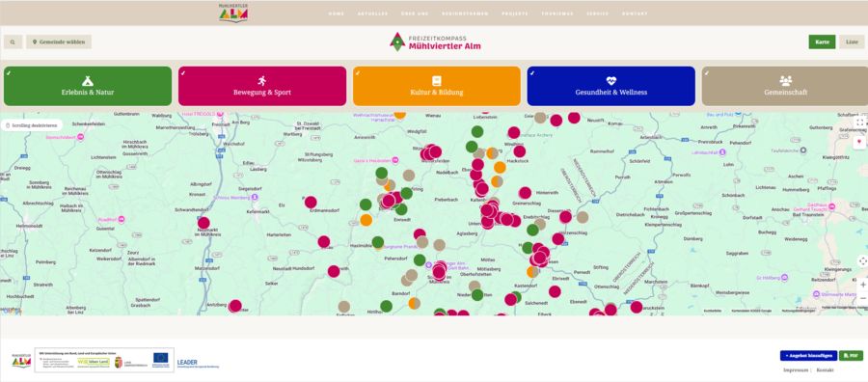This screenshot has height=382, width=868.
Task: Open the KONTAKT menu item in top bar
Action: click(635, 14)
